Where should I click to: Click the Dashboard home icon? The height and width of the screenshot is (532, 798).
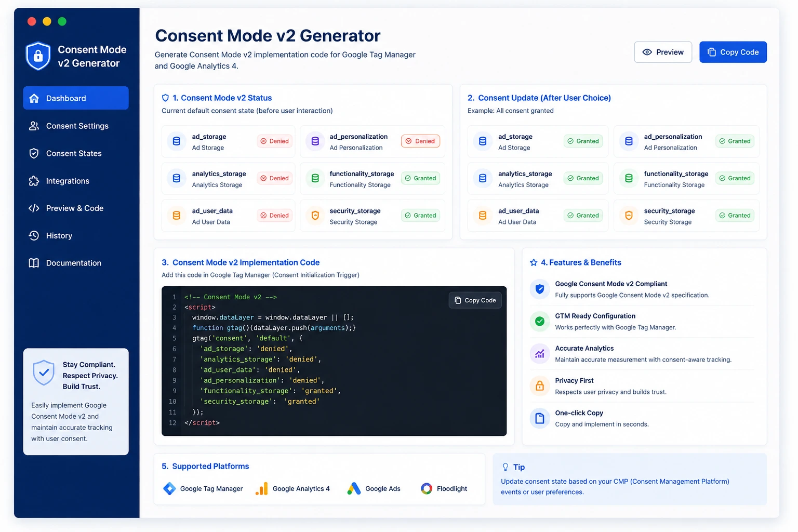[x=34, y=98]
